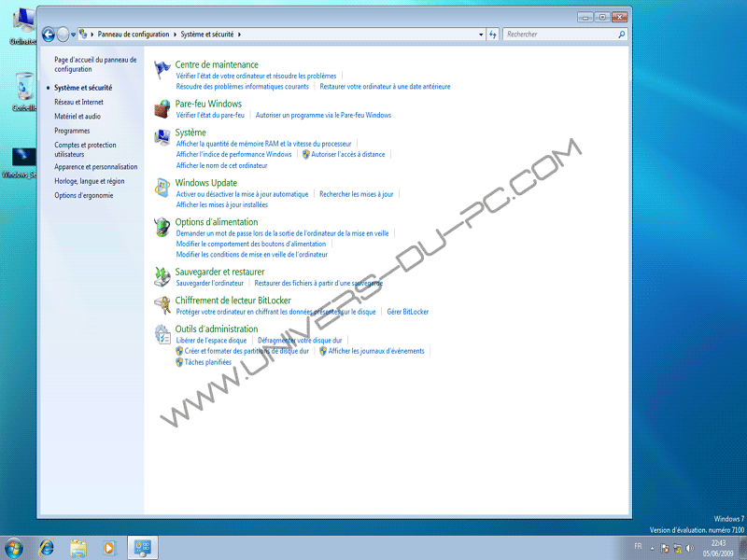Click Défragmenter votre disque dur
Viewport: 747px width, 560px height.
pos(300,341)
